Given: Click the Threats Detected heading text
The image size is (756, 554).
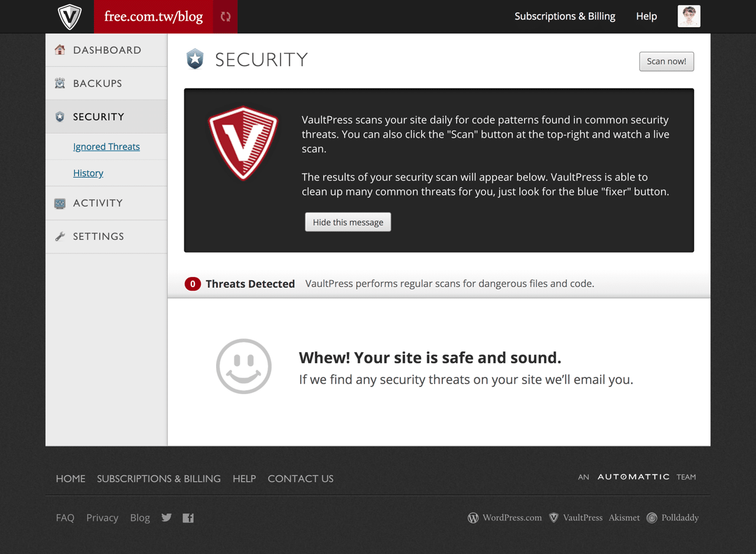Looking at the screenshot, I should coord(250,284).
